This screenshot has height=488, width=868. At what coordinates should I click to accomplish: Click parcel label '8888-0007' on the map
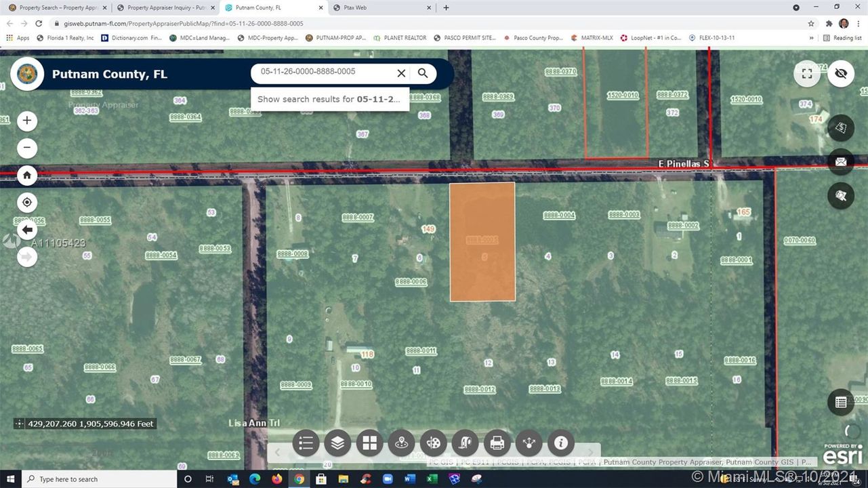click(358, 217)
